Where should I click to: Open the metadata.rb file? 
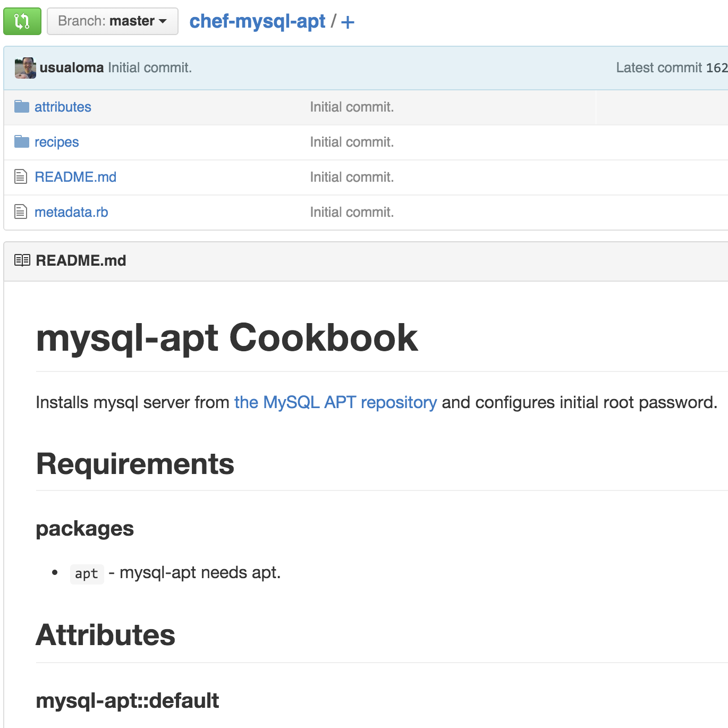point(71,213)
